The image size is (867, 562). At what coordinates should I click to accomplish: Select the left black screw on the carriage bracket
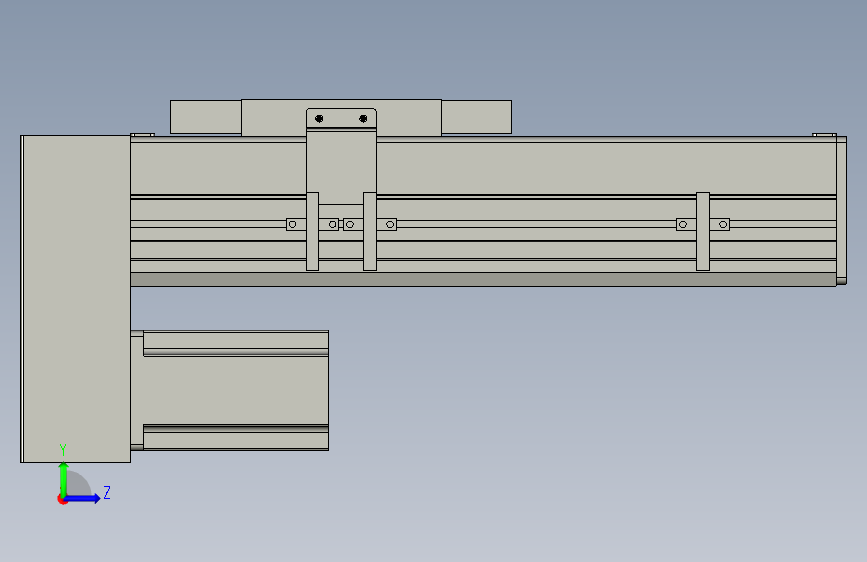[319, 118]
